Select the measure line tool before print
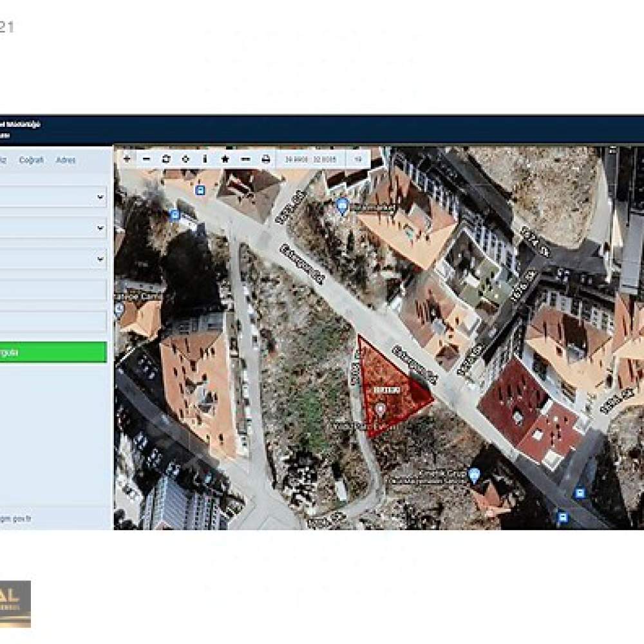The height and width of the screenshot is (644, 644). [245, 159]
